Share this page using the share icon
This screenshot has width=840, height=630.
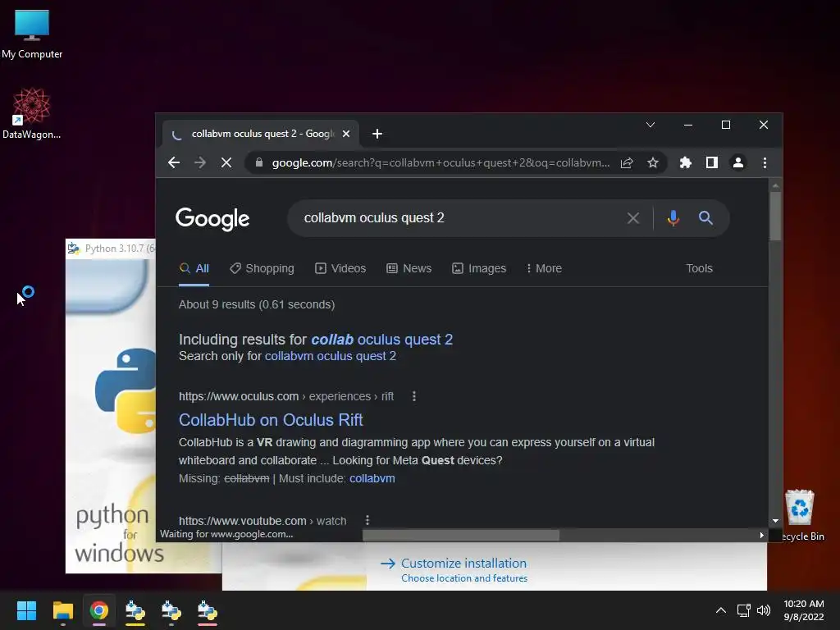(x=626, y=163)
